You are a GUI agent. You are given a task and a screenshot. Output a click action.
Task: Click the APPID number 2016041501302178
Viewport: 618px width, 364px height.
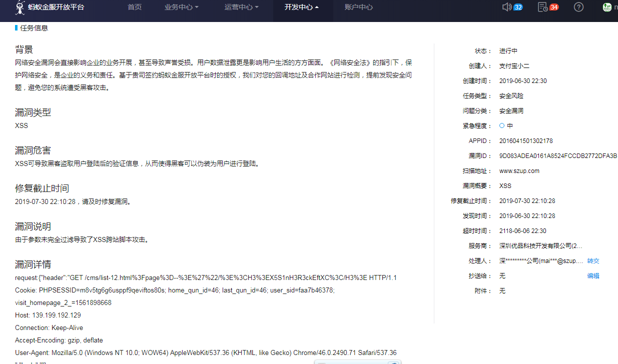click(x=525, y=141)
